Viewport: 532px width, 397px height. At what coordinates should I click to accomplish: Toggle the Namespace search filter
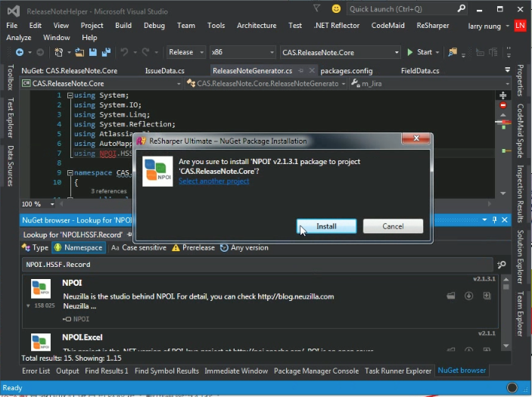click(x=79, y=248)
